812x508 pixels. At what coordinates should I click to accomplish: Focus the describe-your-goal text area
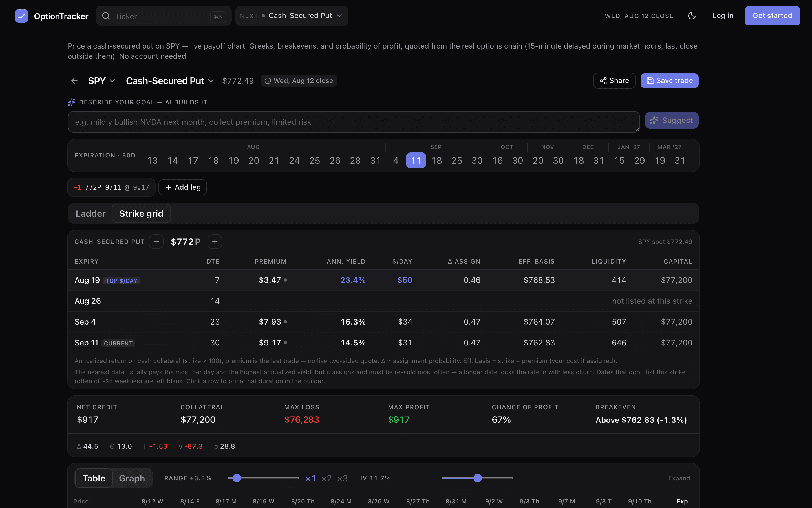click(x=354, y=122)
